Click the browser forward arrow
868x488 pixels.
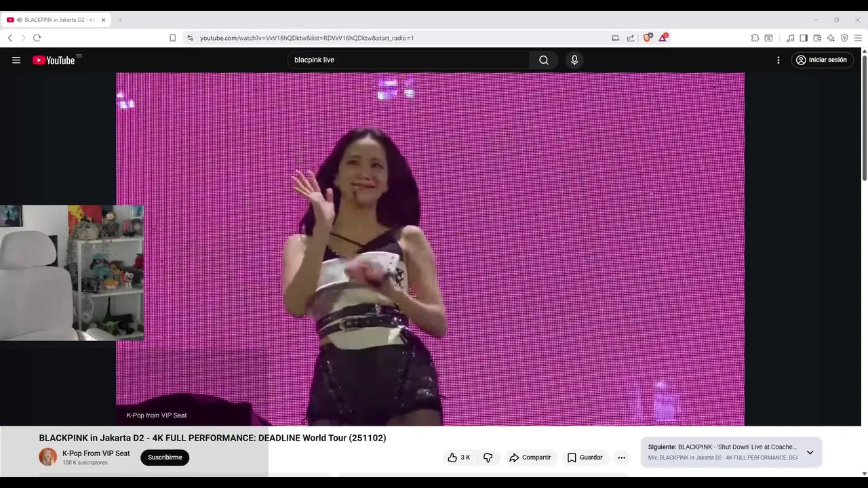click(23, 38)
